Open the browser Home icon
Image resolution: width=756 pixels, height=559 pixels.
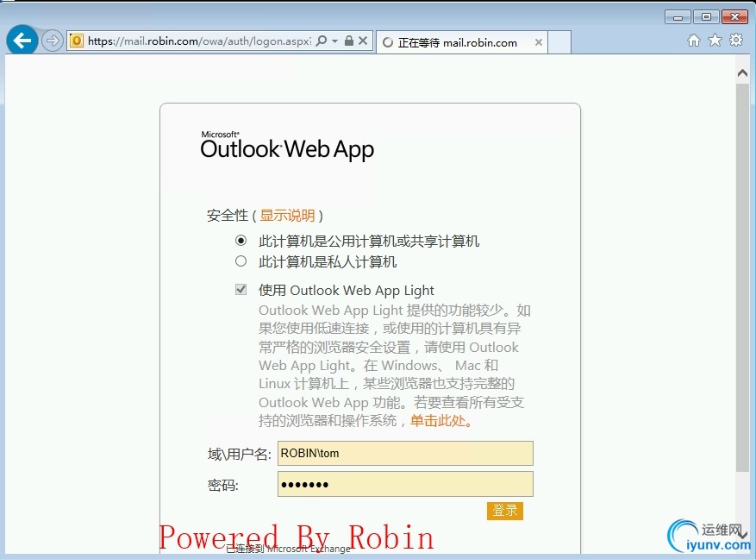coord(694,41)
